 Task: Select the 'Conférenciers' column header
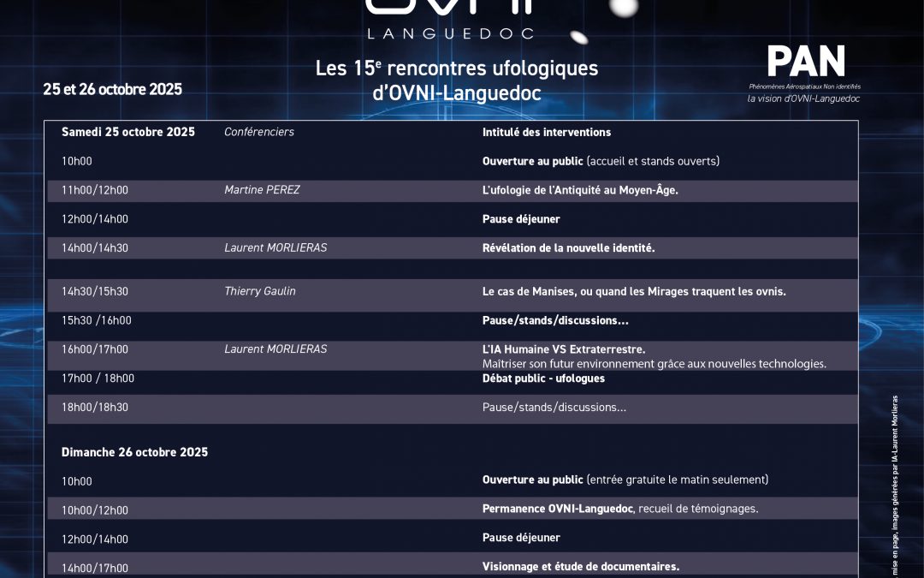(258, 132)
